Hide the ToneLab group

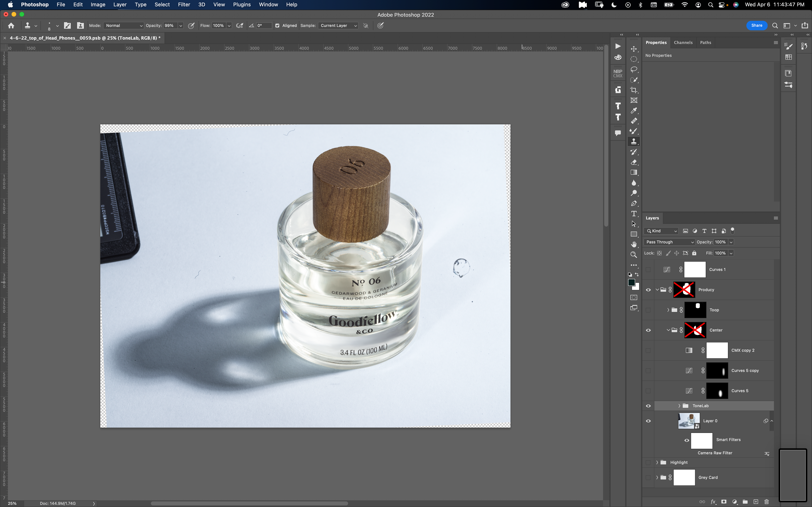tap(648, 406)
